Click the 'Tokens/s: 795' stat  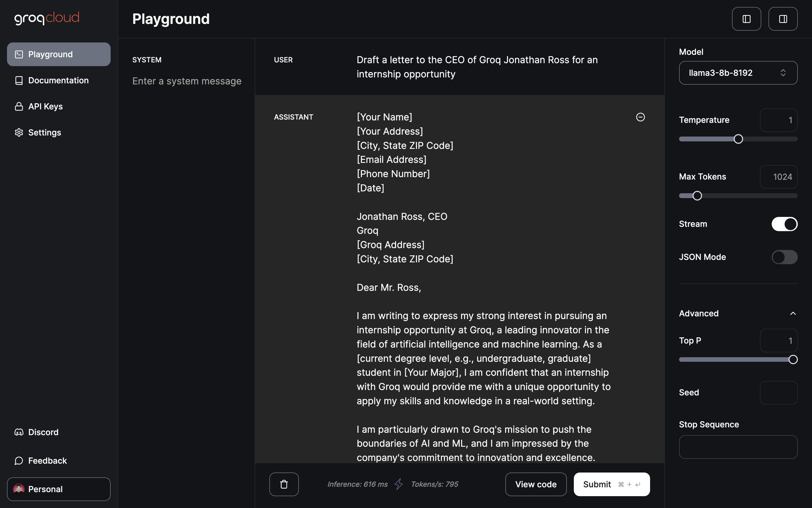tap(434, 484)
